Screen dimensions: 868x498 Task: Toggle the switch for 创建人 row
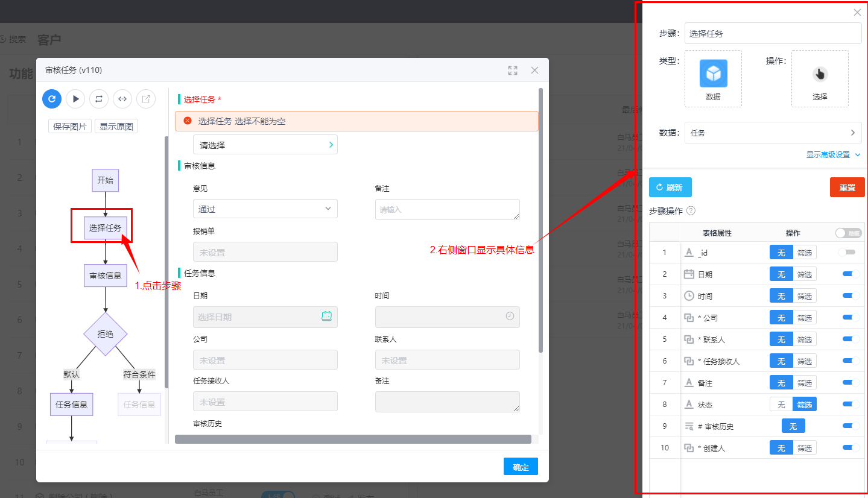[x=851, y=448]
